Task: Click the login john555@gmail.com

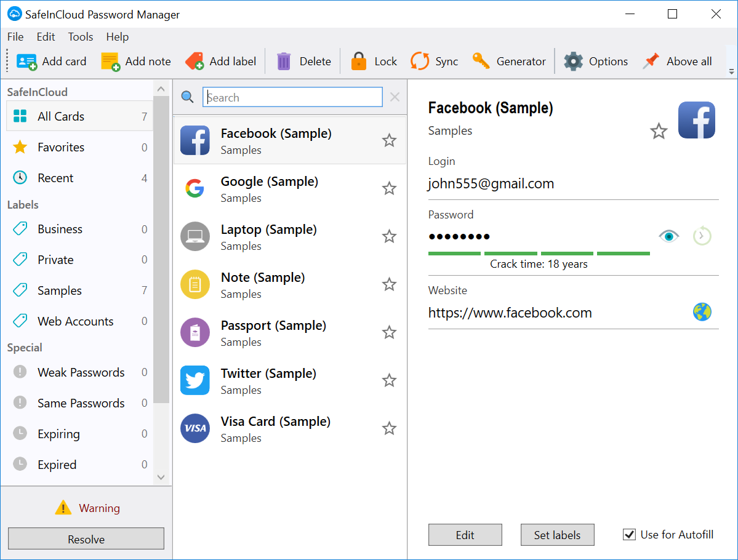Action: (491, 183)
